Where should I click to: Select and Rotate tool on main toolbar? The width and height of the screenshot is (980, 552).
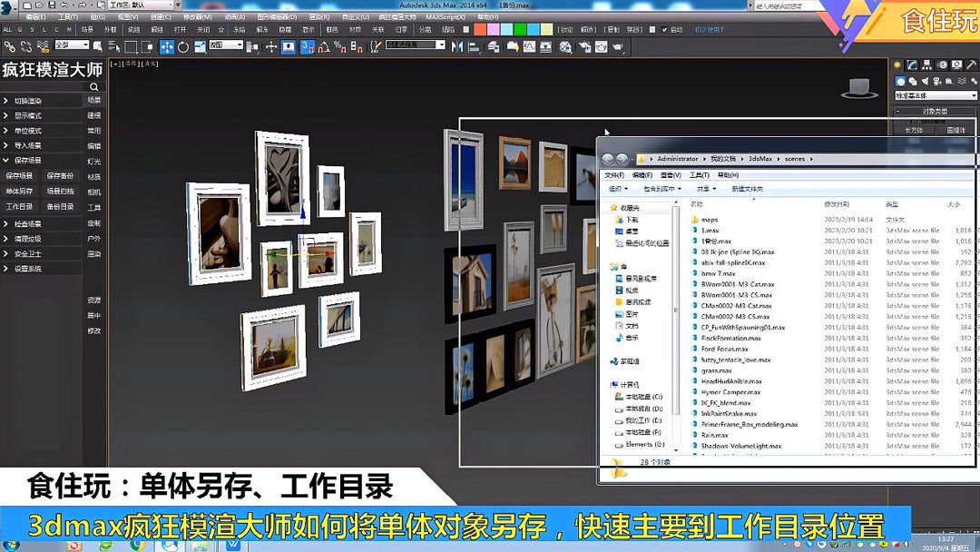coord(184,45)
